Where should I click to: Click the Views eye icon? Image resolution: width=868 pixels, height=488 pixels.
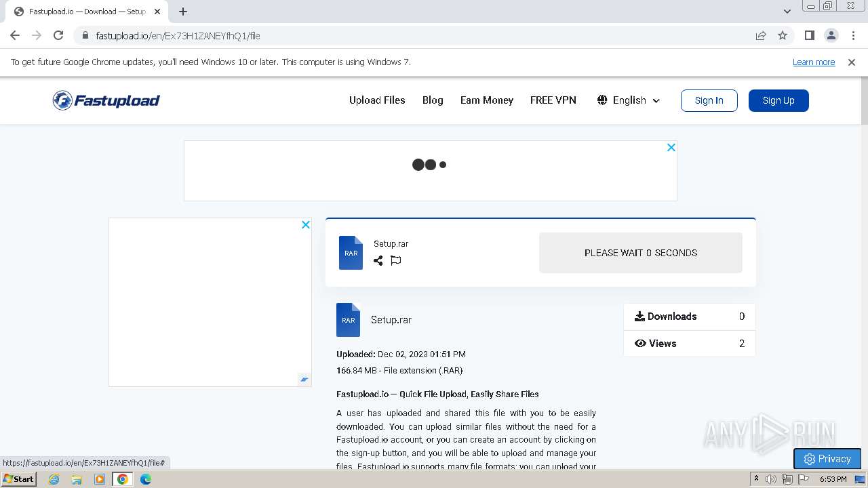pyautogui.click(x=640, y=344)
